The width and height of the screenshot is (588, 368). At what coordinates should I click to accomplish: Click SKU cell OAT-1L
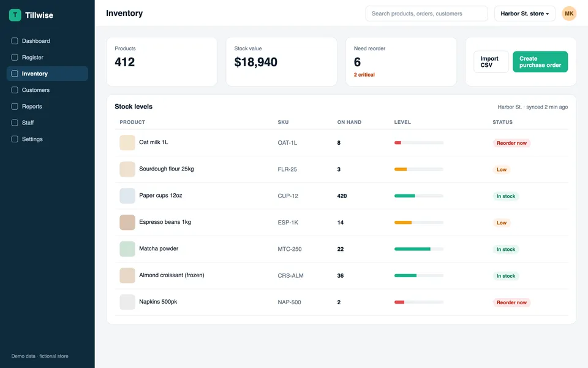tap(287, 143)
